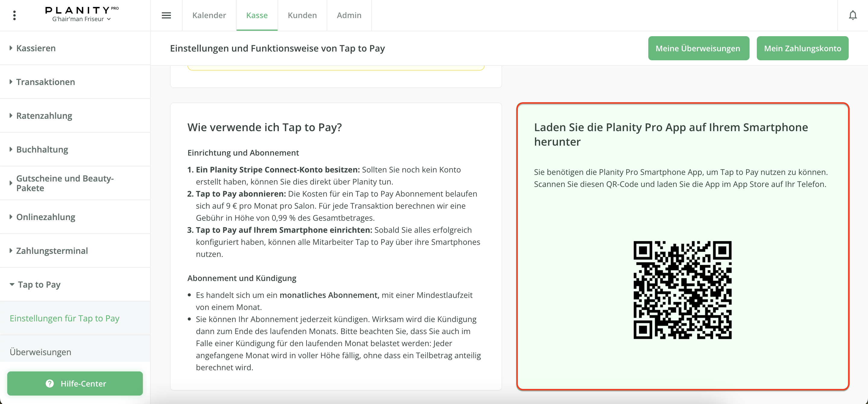Switch to the Kalender tab
Viewport: 868px width, 404px height.
coord(209,15)
